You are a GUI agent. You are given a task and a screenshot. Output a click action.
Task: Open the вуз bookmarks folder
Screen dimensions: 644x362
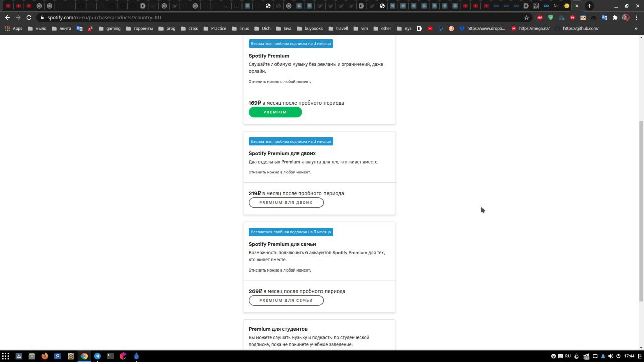click(x=404, y=29)
